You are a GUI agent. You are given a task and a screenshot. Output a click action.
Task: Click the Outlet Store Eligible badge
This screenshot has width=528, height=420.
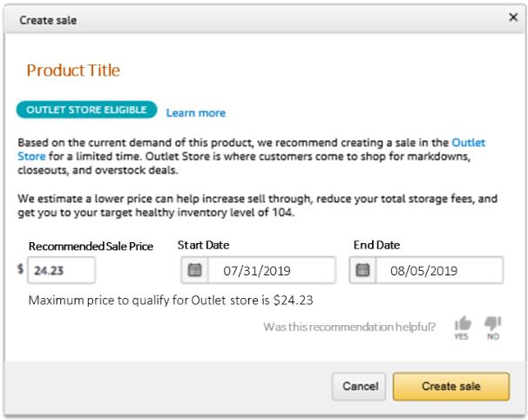tap(86, 111)
